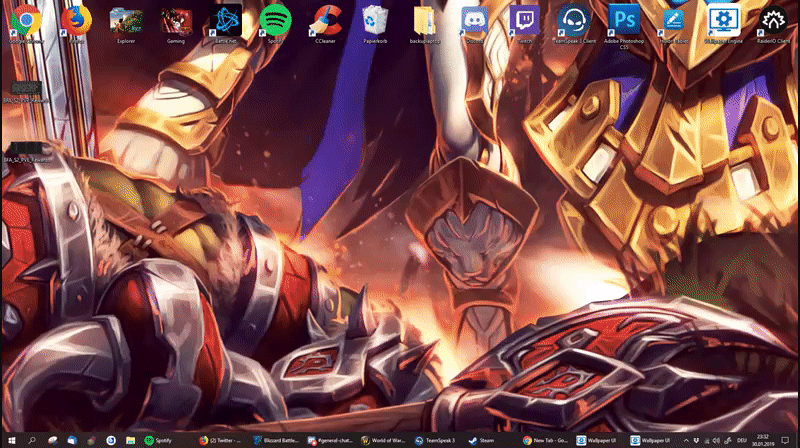Select the RaiderIO Client desktop shortcut
The image size is (800, 448).
pos(773,23)
